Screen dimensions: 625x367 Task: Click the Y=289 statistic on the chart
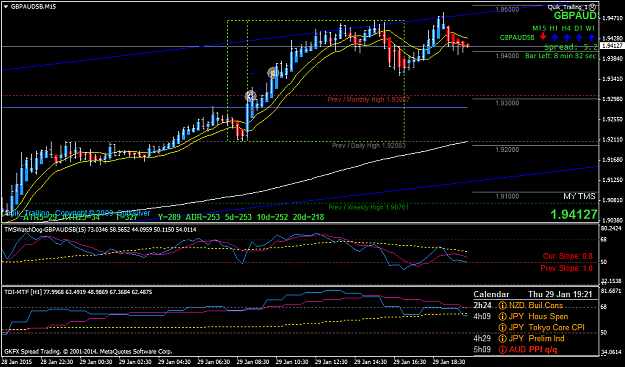(169, 217)
